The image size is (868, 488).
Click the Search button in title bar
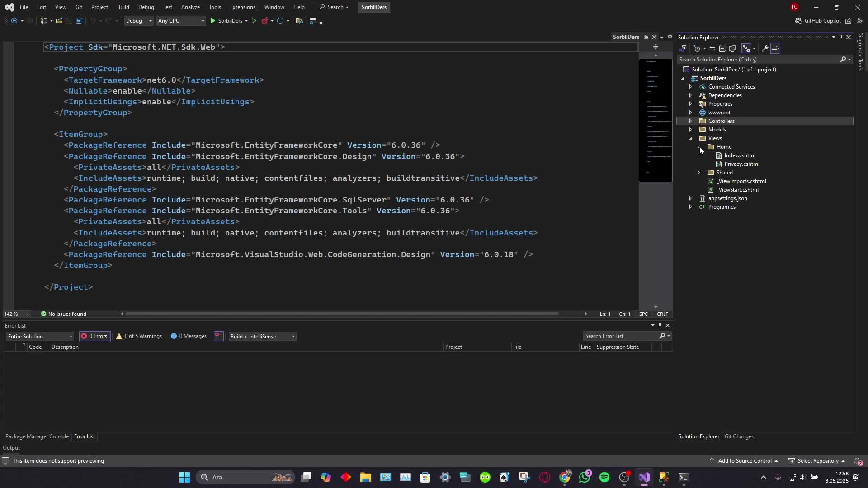pyautogui.click(x=335, y=7)
